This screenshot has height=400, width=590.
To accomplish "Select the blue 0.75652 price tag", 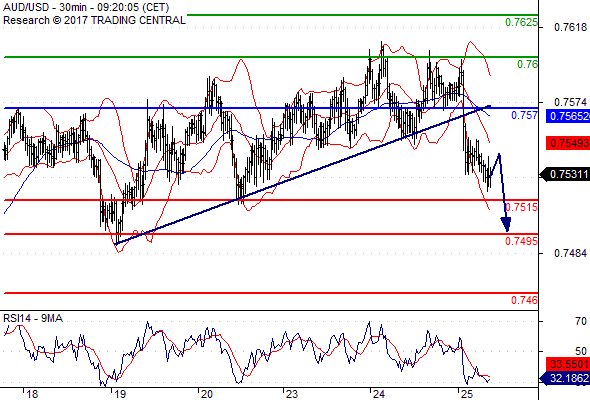I will tap(568, 116).
